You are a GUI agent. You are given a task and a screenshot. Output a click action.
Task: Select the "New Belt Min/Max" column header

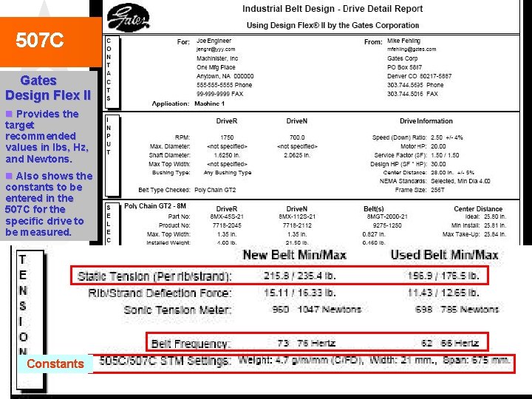coord(295,255)
